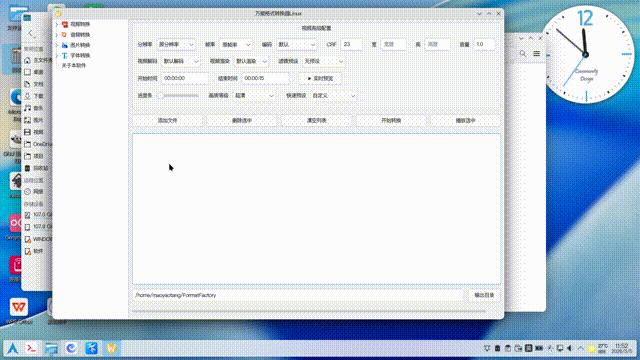Screen dimensions: 640x360
Task: Click the 添加文件 add file button
Action: coord(168,120)
